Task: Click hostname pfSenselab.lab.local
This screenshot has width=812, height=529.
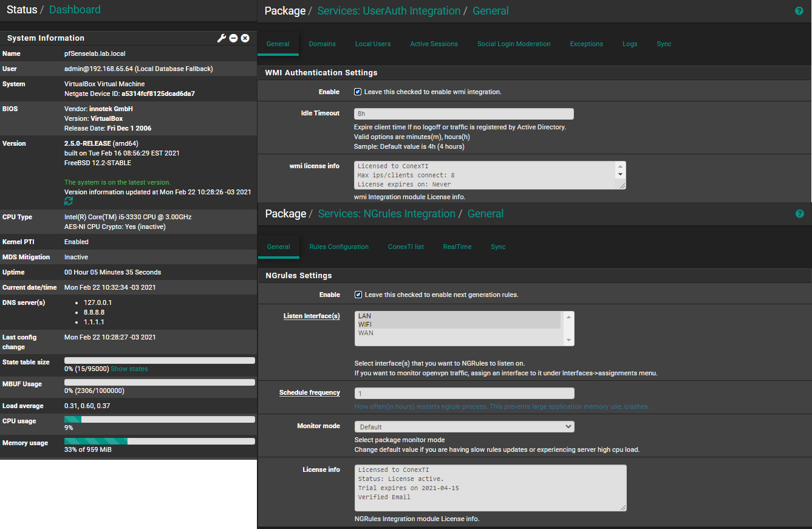Action: 95,53
